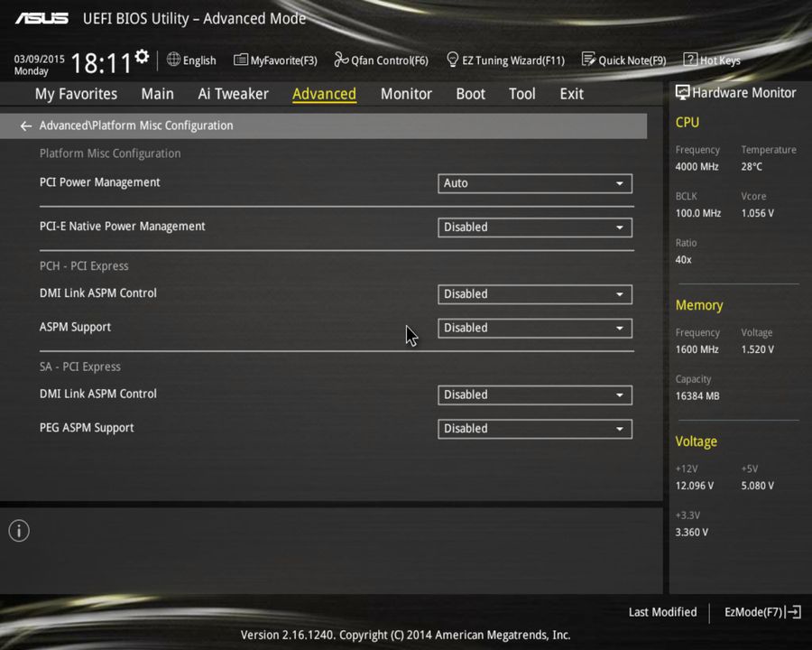Click the back arrow on Platform Misc Configuration
812x650 pixels.
pyautogui.click(x=25, y=125)
